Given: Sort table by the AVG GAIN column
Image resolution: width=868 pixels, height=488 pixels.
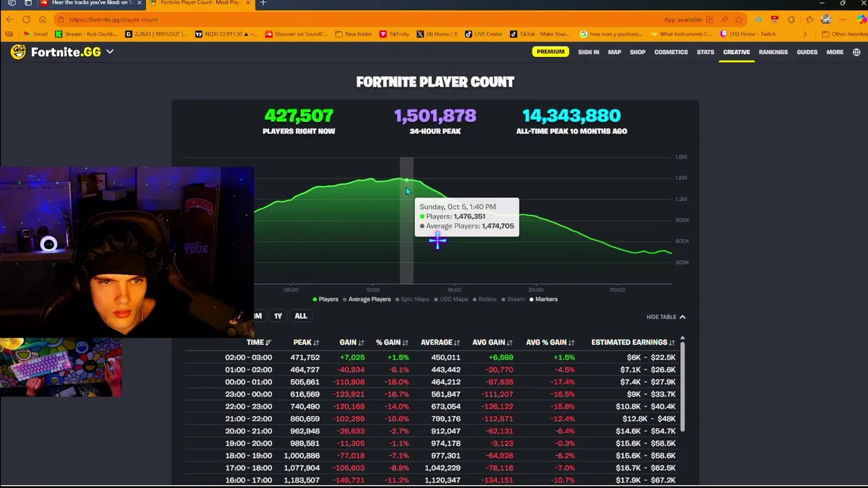Looking at the screenshot, I should [492, 342].
